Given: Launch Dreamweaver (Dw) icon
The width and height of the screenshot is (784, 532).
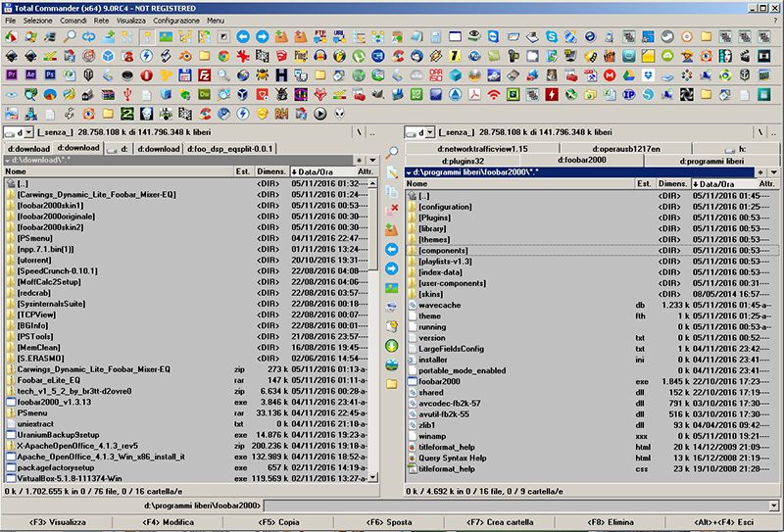Looking at the screenshot, I should (x=204, y=94).
